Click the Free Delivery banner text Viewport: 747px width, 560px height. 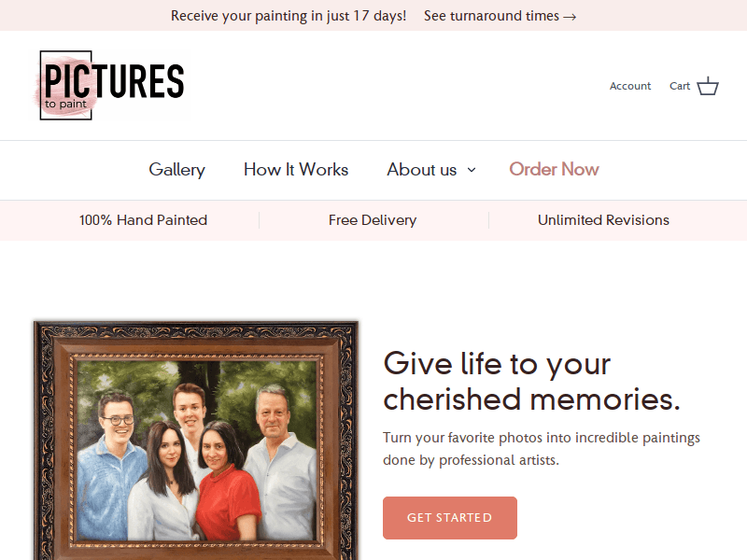(373, 220)
